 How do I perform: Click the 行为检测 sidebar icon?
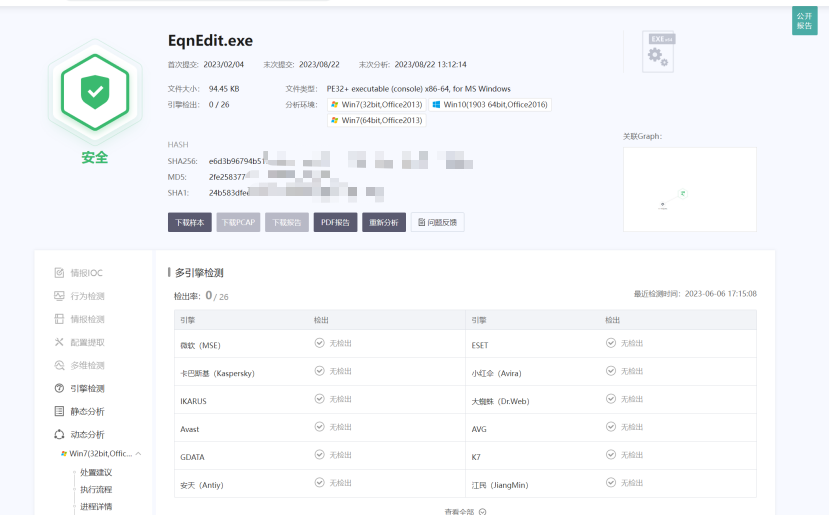coord(60,296)
